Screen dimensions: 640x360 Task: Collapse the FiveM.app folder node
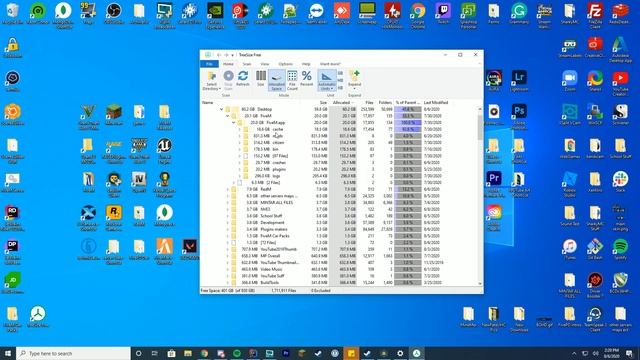point(234,122)
